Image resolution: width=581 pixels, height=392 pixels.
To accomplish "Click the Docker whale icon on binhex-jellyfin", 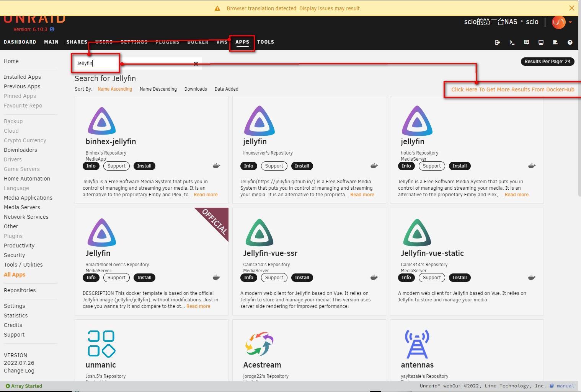I will pyautogui.click(x=216, y=166).
